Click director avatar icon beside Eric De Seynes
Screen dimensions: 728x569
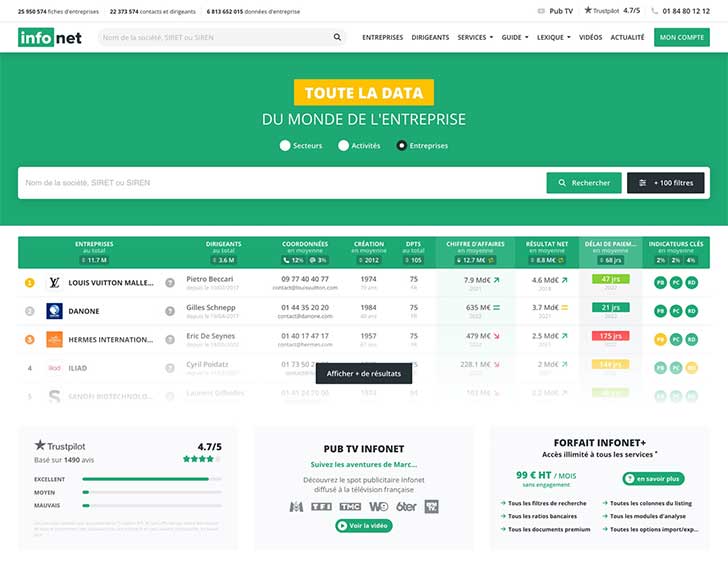point(170,340)
